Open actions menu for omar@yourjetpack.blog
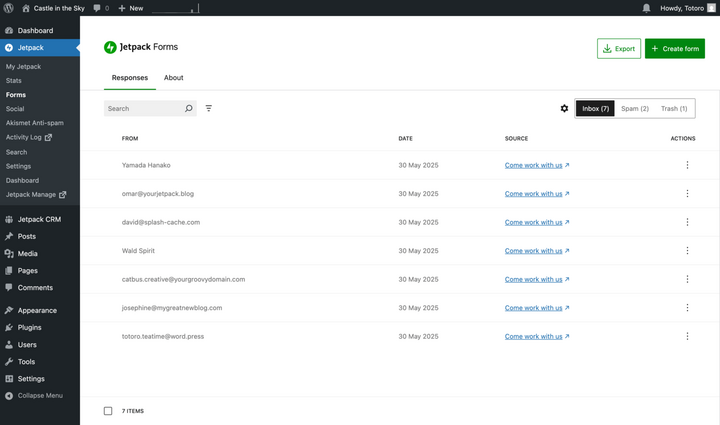 pos(687,194)
